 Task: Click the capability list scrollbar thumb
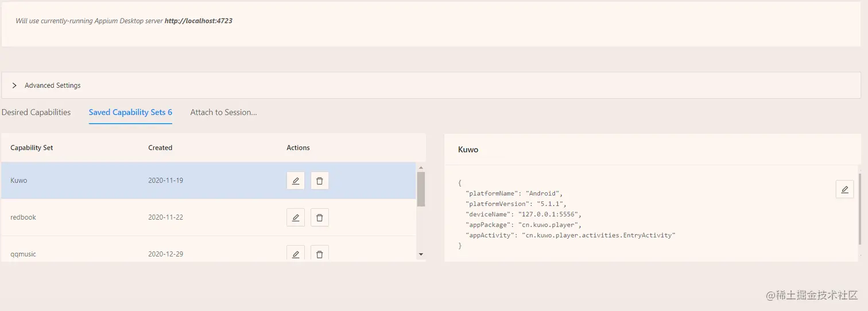click(x=421, y=188)
